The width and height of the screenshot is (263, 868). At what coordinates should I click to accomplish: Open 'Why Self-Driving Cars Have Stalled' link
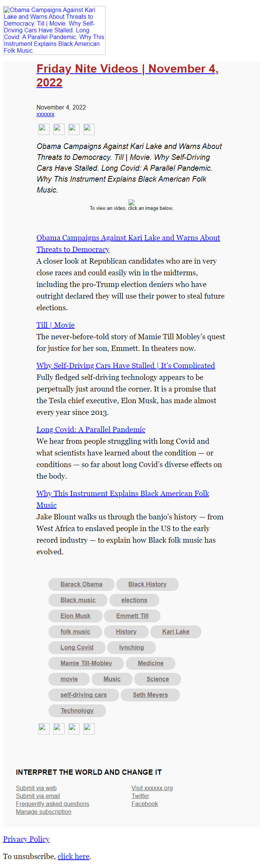click(x=125, y=366)
